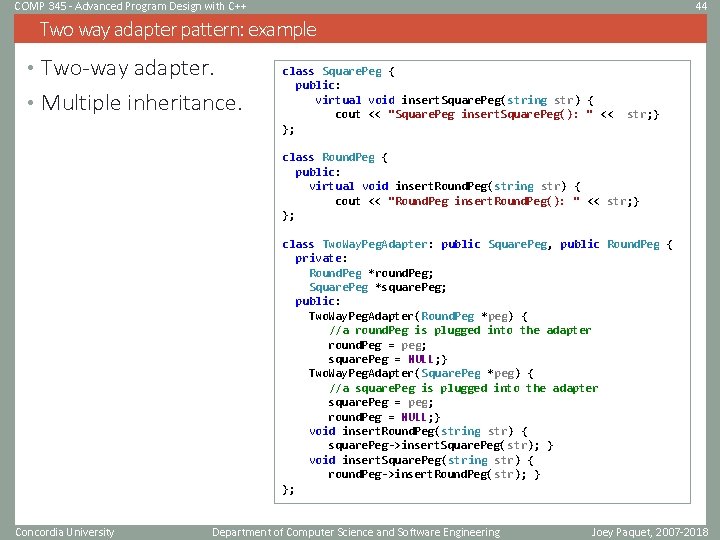The image size is (720, 540).
Task: Click 'Joey Paquet, 2007-2018' footer text
Action: [x=649, y=532]
